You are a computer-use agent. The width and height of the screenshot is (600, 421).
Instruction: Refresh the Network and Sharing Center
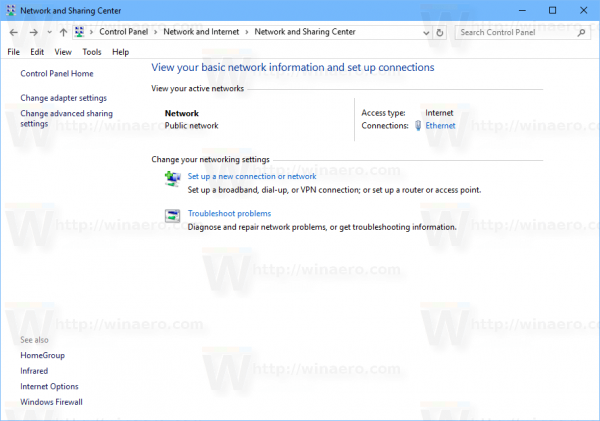pos(440,33)
